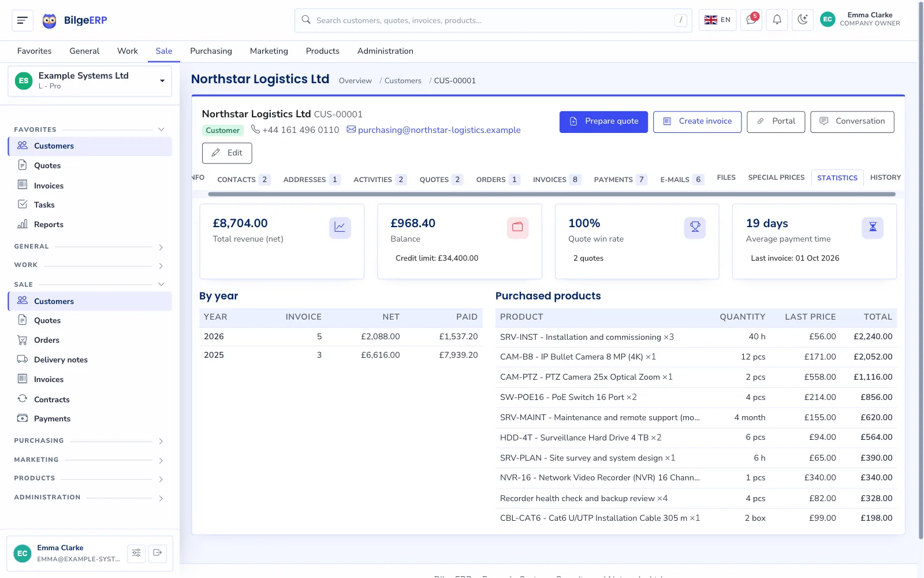Image resolution: width=924 pixels, height=578 pixels.
Task: Click the Create invoice button
Action: point(697,121)
